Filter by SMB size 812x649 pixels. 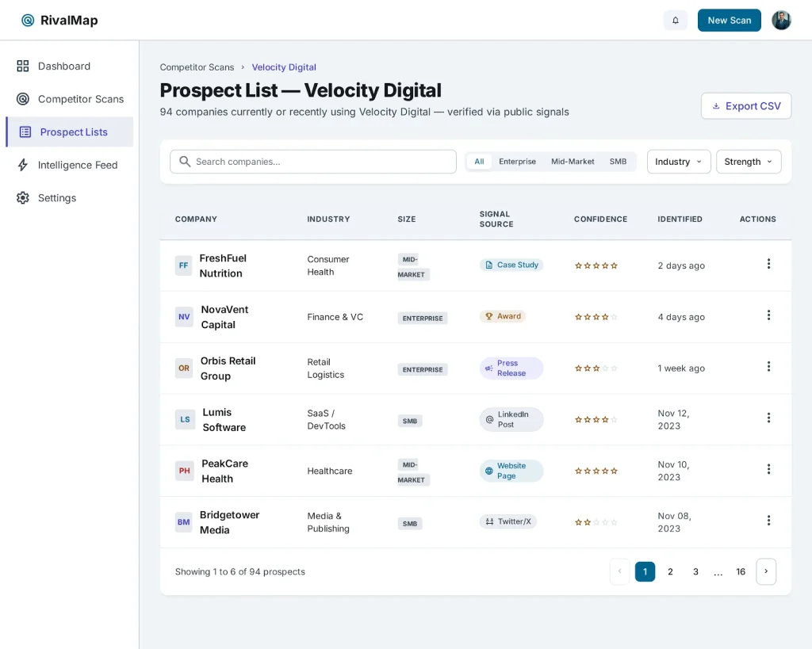pyautogui.click(x=618, y=162)
